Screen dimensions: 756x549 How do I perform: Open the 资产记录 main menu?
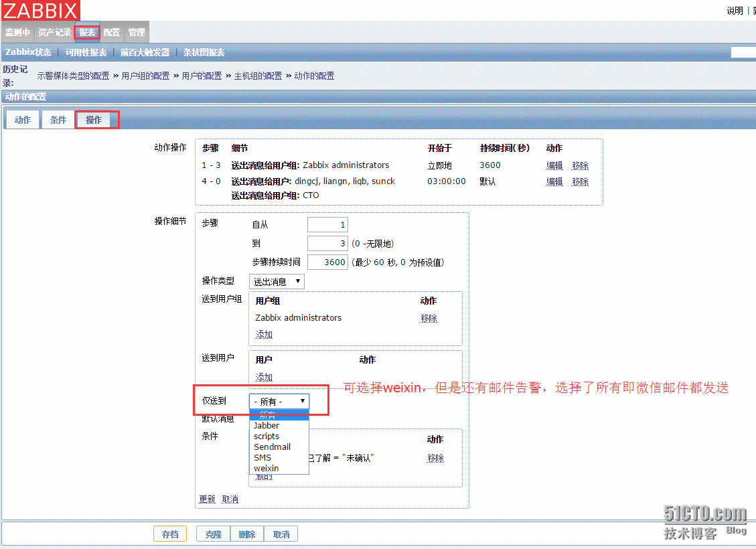[54, 32]
